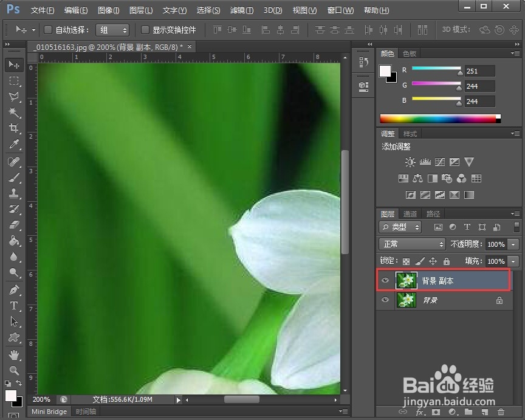Toggle layer filtering switch on or off

tap(516, 227)
